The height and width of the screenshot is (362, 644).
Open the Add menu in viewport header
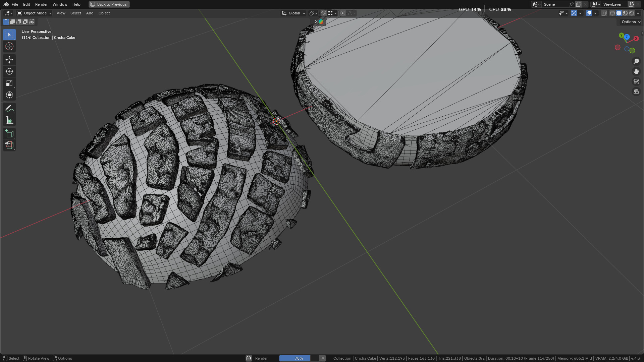point(90,13)
